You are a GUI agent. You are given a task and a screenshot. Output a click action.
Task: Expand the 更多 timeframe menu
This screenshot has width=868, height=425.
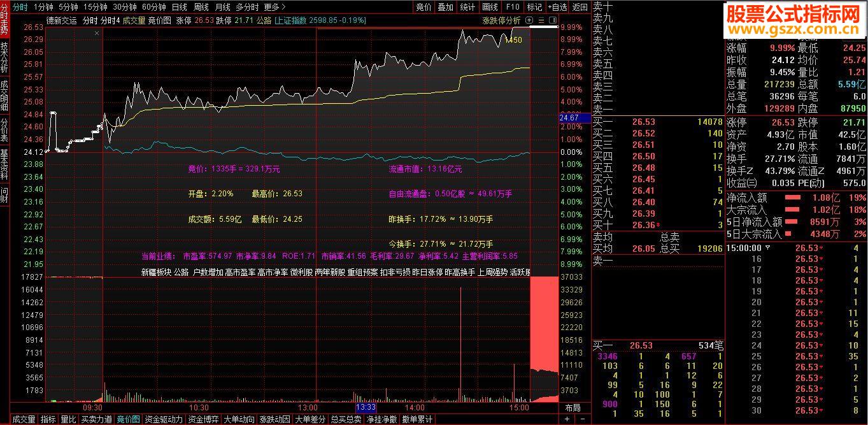274,7
